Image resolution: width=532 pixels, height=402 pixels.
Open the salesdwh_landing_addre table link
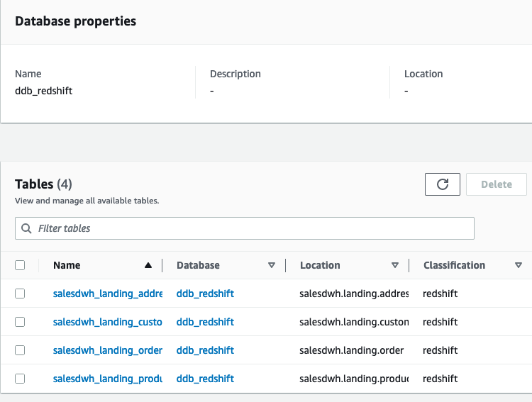click(x=108, y=294)
